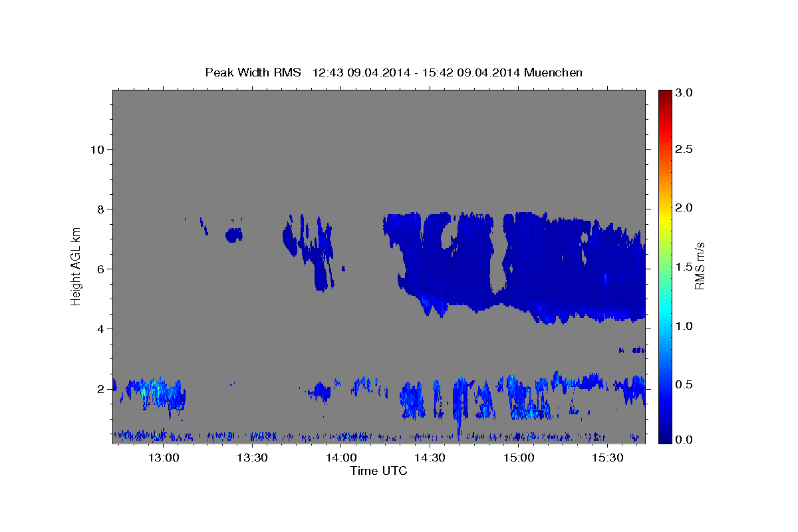Click the colorbar value 3.0
Viewport: 798px width, 532px height.
tap(684, 92)
